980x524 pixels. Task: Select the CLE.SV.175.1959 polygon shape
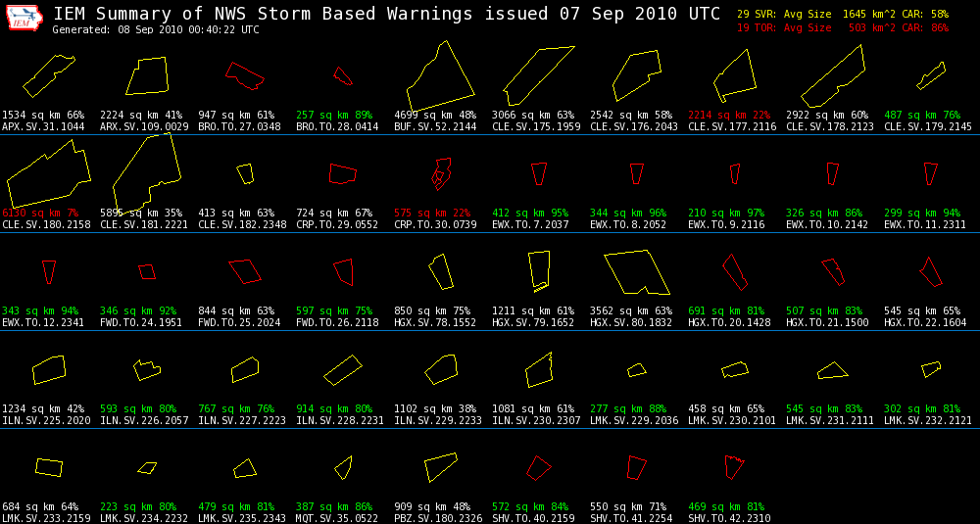point(538,75)
